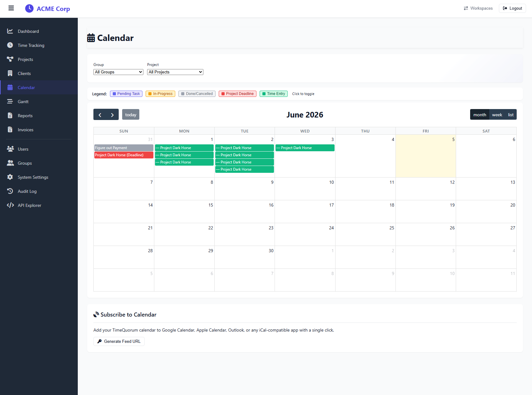Click the Invoices dollar document icon
This screenshot has height=395, width=532.
pos(10,130)
